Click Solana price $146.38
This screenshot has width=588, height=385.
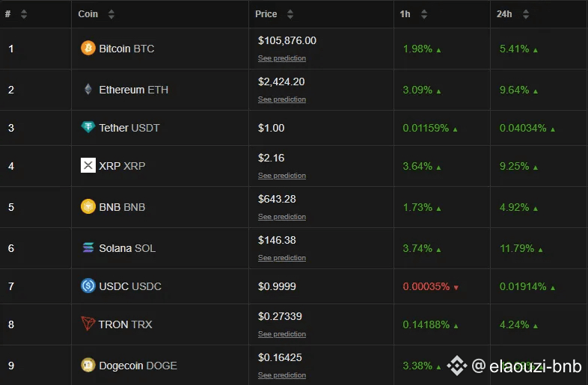[x=277, y=240]
